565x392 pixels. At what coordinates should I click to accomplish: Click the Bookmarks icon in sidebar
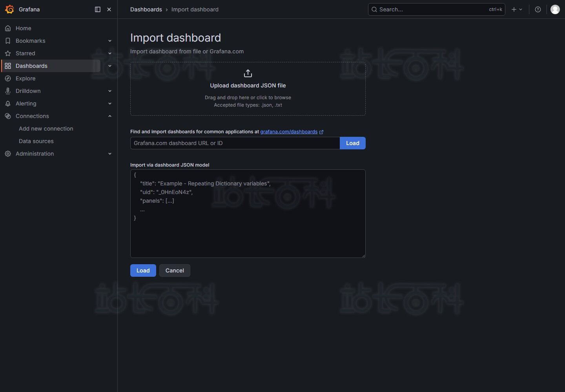8,41
